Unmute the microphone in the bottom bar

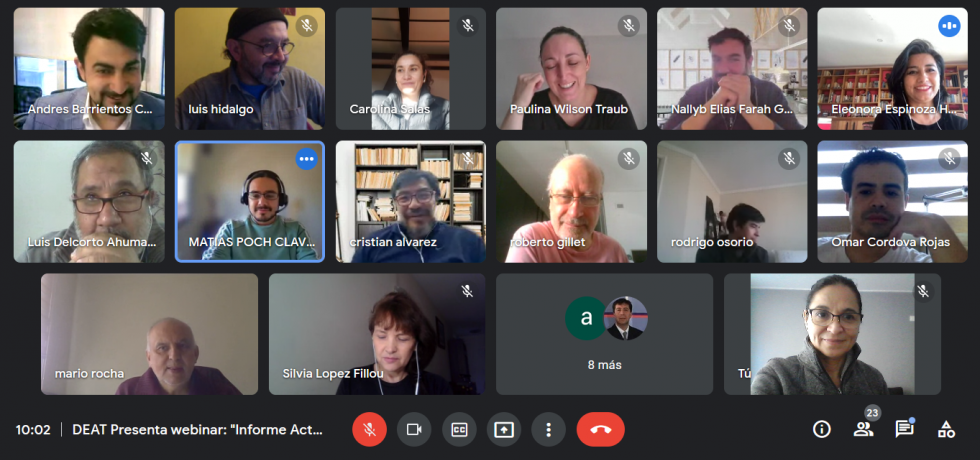[369, 429]
